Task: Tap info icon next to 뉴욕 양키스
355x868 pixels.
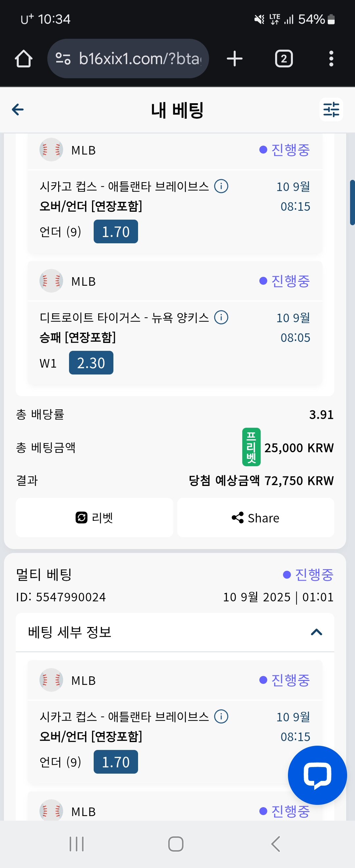Action: (221, 317)
